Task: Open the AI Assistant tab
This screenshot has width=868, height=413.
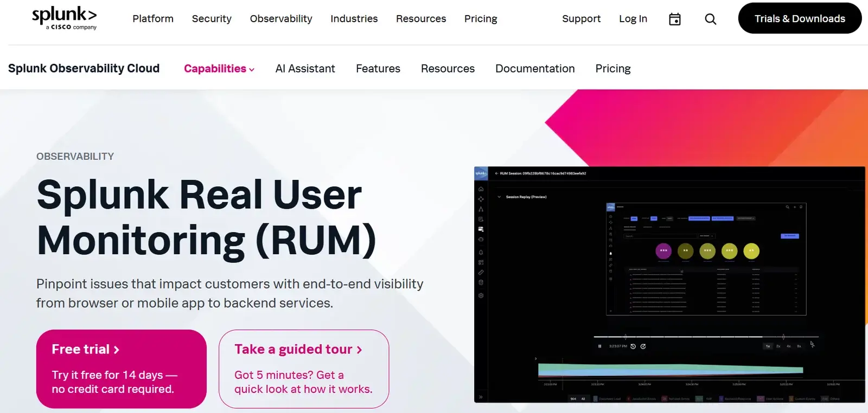Action: pos(305,69)
